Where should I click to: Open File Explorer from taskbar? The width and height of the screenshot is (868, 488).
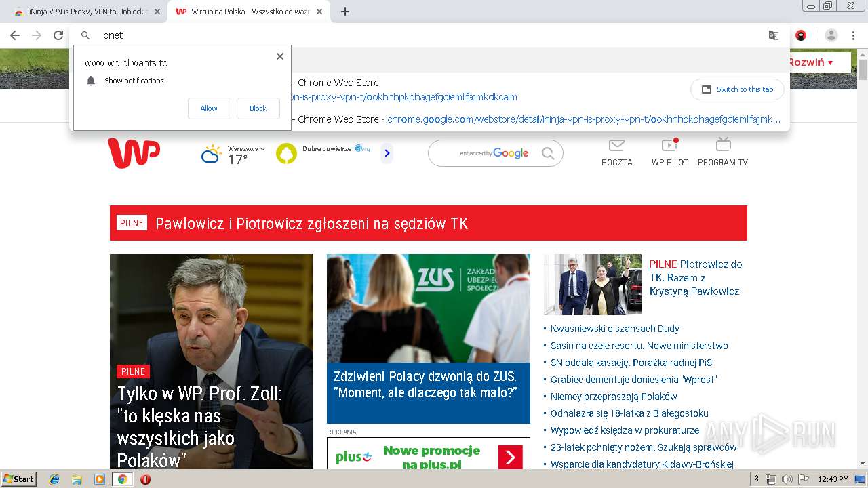(x=77, y=479)
